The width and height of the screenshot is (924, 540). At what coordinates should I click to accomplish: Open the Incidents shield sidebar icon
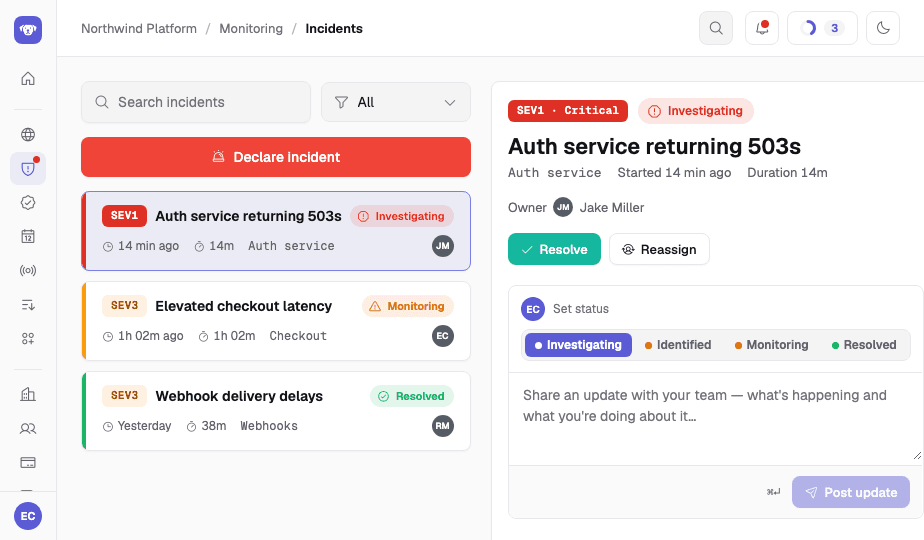click(28, 169)
